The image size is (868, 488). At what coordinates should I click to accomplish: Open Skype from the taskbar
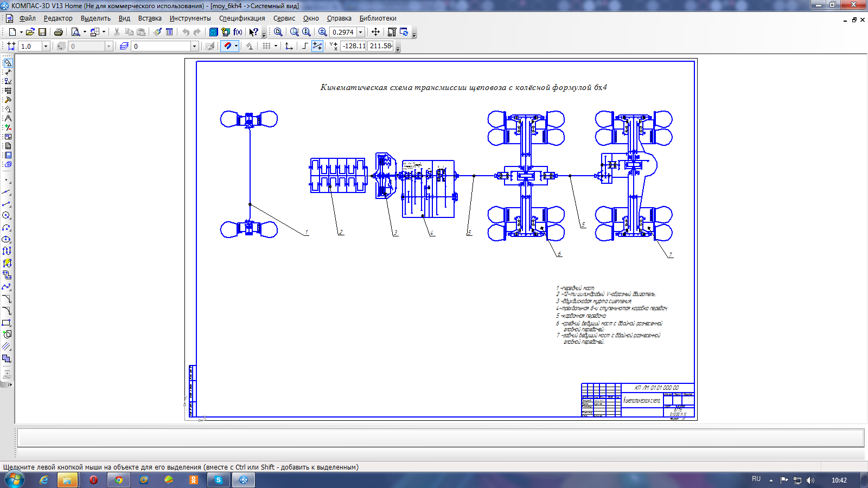[219, 480]
